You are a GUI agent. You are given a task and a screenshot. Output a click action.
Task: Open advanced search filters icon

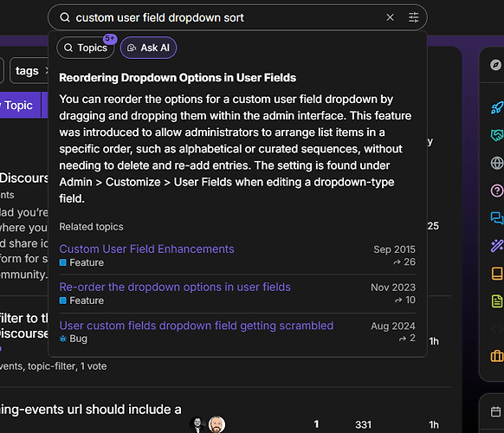[413, 17]
